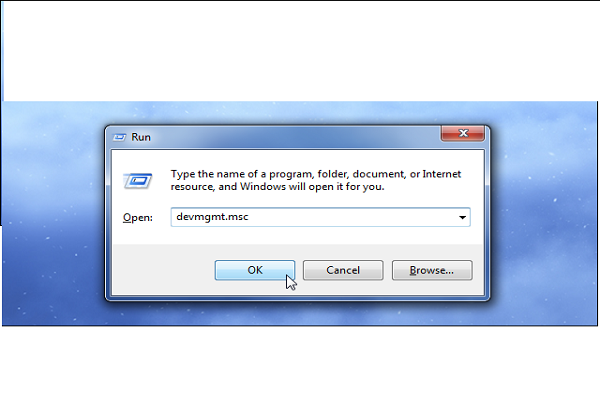600x400 pixels.
Task: Confirm with the OK button
Action: 255,270
